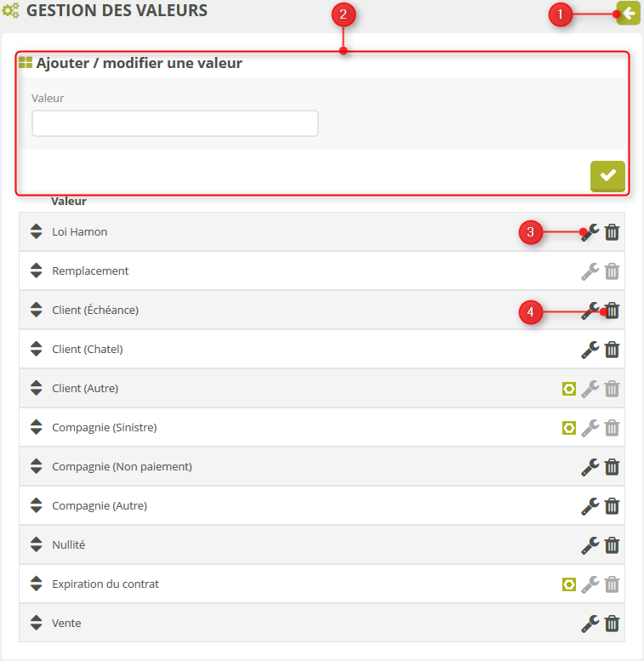
Task: Click sort arrows for Vente row
Action: coord(36,624)
